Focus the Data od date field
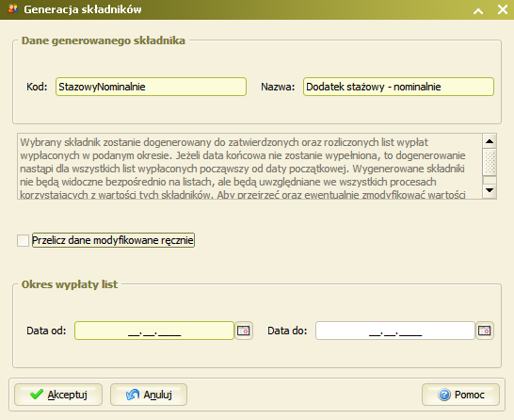The width and height of the screenshot is (514, 420). coord(154,331)
